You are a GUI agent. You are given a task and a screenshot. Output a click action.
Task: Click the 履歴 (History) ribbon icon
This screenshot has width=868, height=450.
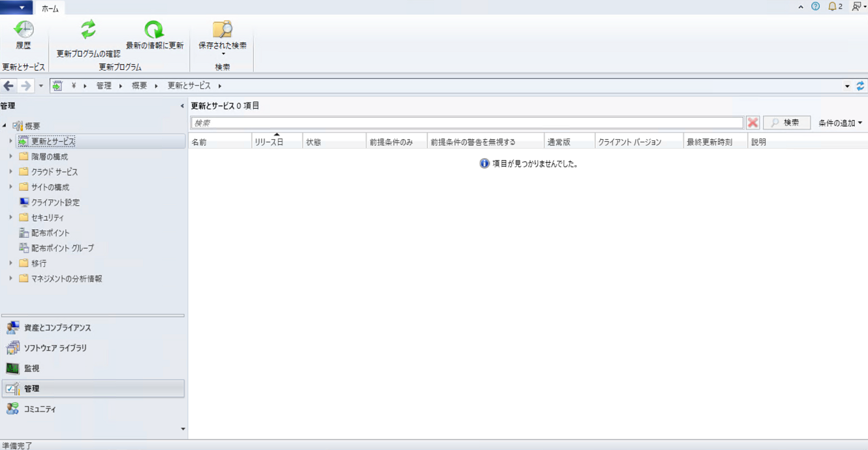(23, 30)
